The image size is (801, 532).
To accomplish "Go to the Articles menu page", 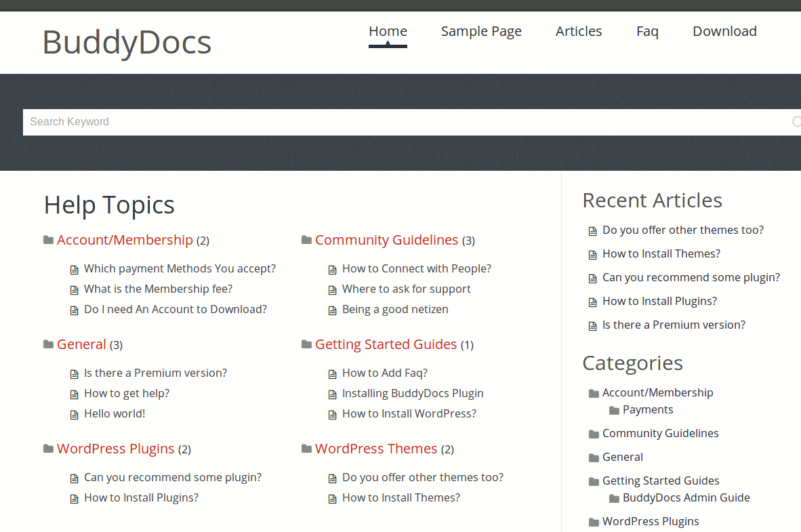I will (x=578, y=31).
